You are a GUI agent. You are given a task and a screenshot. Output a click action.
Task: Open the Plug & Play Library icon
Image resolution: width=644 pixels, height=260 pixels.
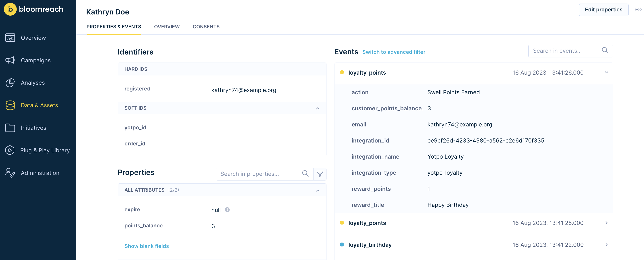pos(10,150)
